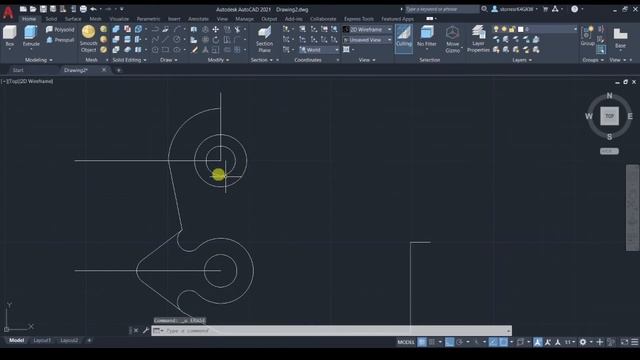Click the command line customize wrench
640x360 pixels.
[146, 330]
